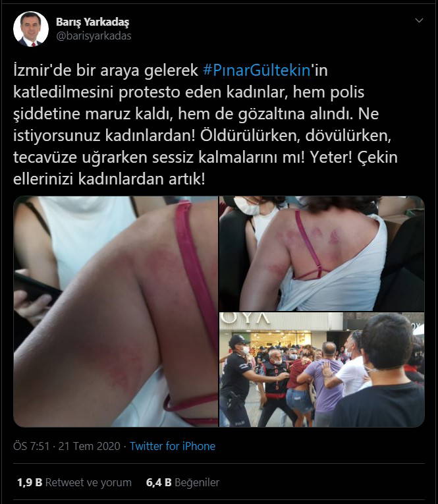Click the ÖS 7:51 timestamp
The width and height of the screenshot is (438, 504).
(32, 446)
